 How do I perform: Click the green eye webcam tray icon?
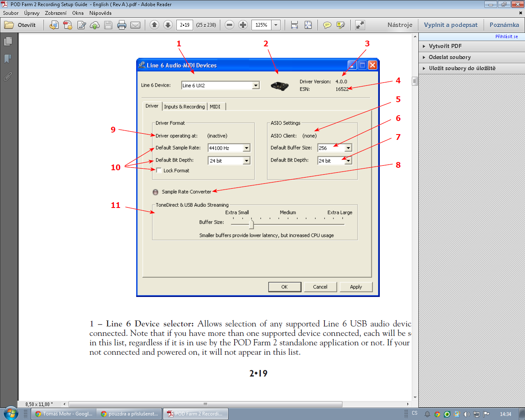pos(447,414)
